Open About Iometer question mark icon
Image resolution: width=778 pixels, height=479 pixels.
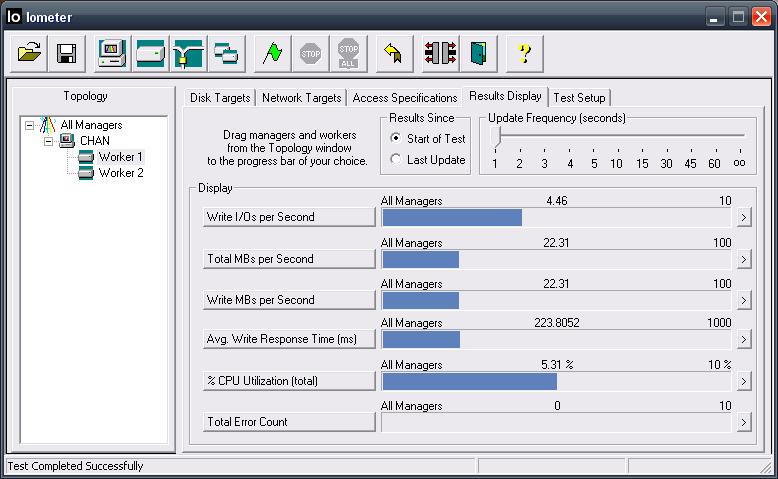(524, 53)
